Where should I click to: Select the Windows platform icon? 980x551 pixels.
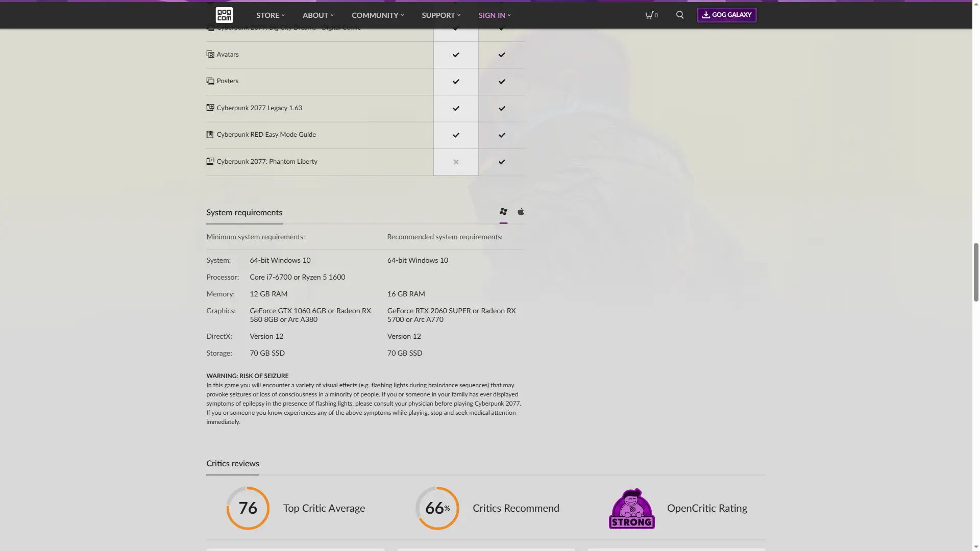pyautogui.click(x=503, y=212)
